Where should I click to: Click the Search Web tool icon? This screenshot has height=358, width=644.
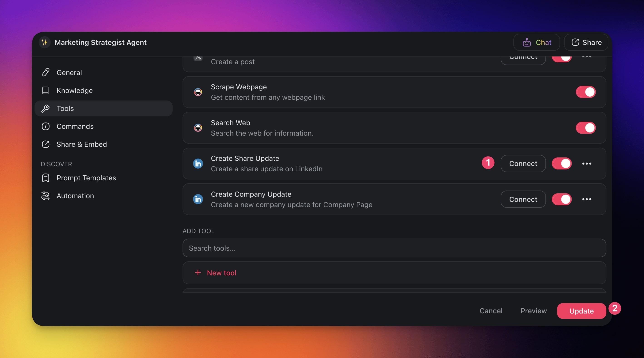click(198, 128)
